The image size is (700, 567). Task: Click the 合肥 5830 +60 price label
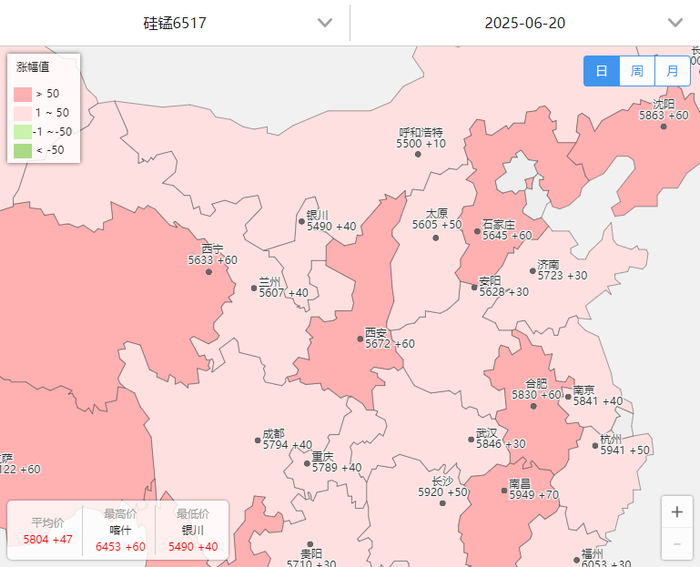[536, 389]
